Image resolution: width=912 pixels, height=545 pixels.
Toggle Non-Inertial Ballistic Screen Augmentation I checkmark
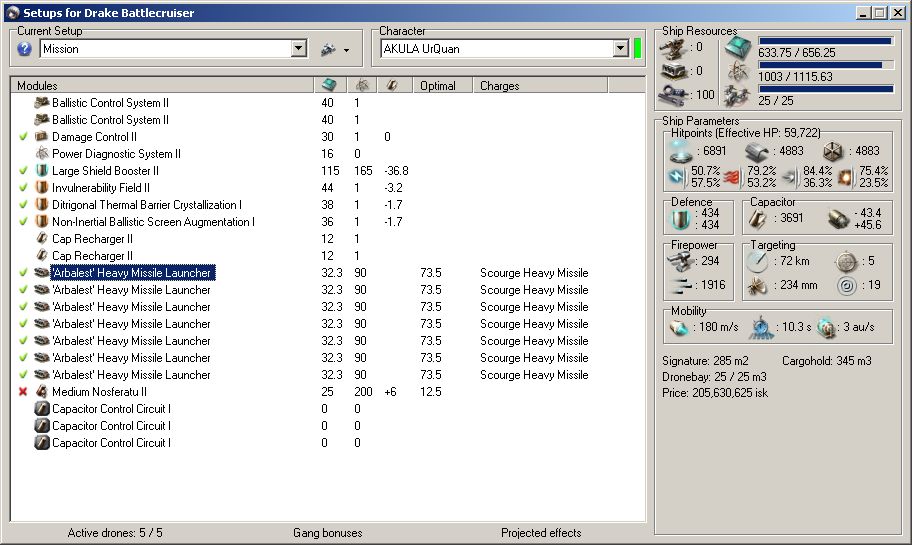pos(23,221)
